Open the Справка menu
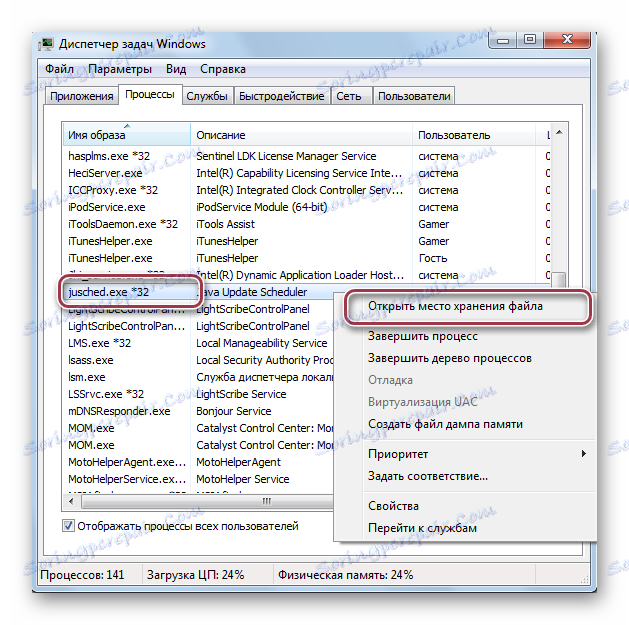The width and height of the screenshot is (629, 625). pyautogui.click(x=223, y=69)
